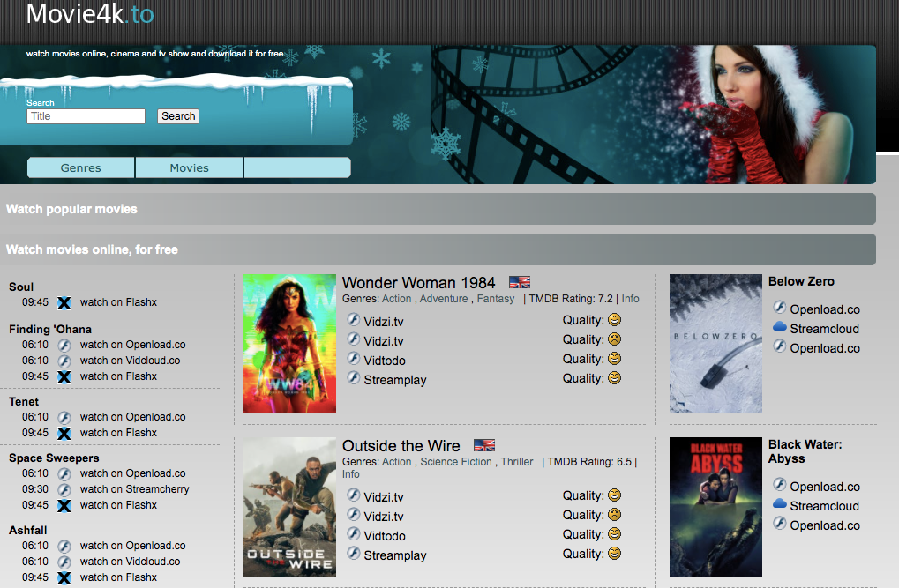Open the Info link for Wonder Woman 1984
Screen dimensions: 899x588
point(630,299)
